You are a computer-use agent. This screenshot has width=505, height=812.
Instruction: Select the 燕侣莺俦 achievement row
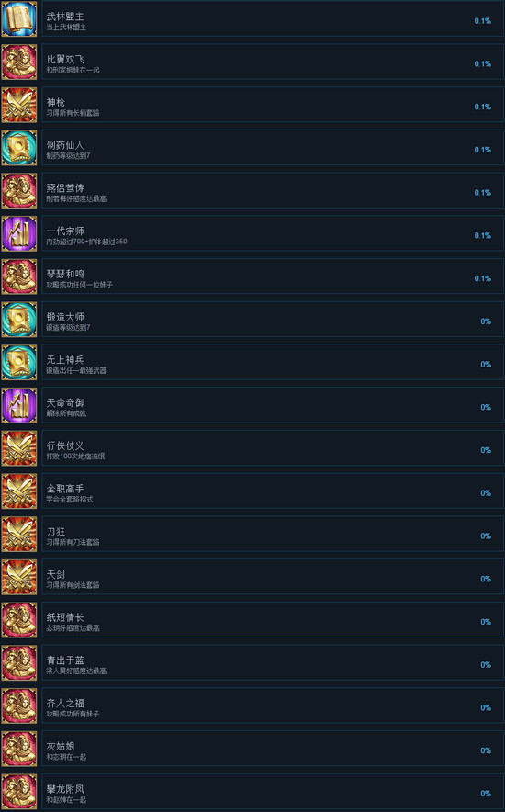point(273,191)
